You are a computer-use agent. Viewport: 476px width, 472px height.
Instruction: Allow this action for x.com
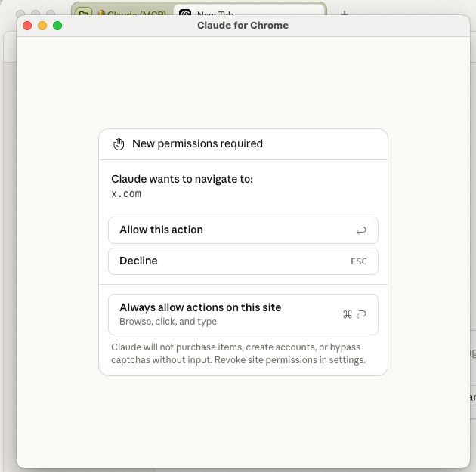point(243,230)
